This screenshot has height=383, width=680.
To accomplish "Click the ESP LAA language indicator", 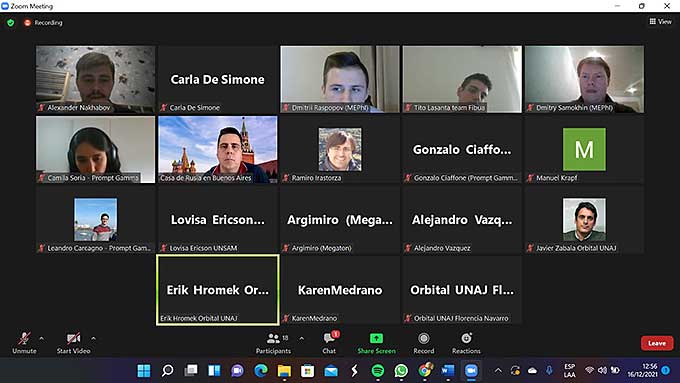I will (x=569, y=370).
